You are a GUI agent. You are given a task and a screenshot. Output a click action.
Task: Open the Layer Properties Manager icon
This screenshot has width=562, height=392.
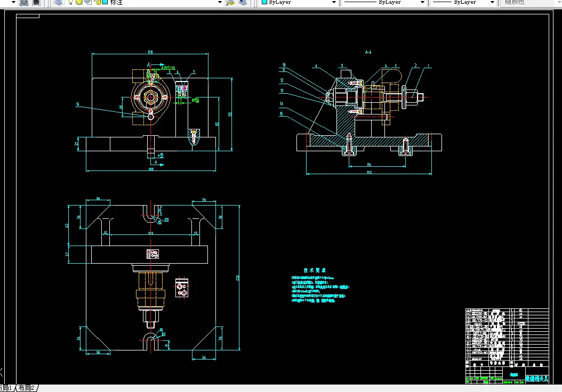(x=58, y=3)
